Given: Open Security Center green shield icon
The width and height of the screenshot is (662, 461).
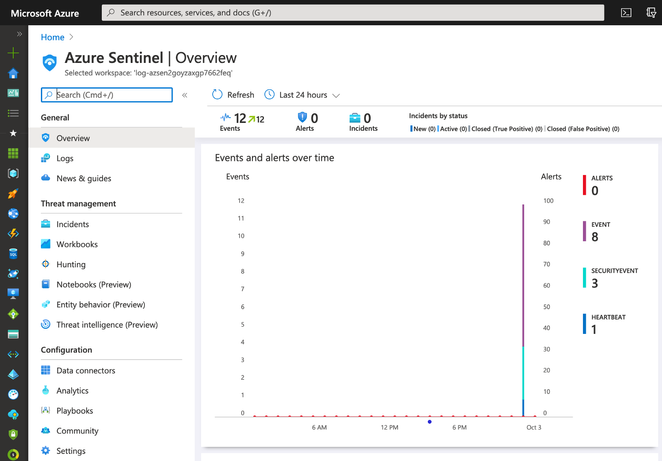Looking at the screenshot, I should [13, 434].
